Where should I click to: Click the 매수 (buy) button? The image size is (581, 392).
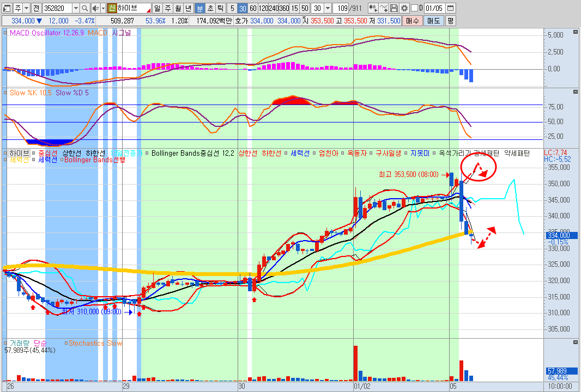click(413, 21)
